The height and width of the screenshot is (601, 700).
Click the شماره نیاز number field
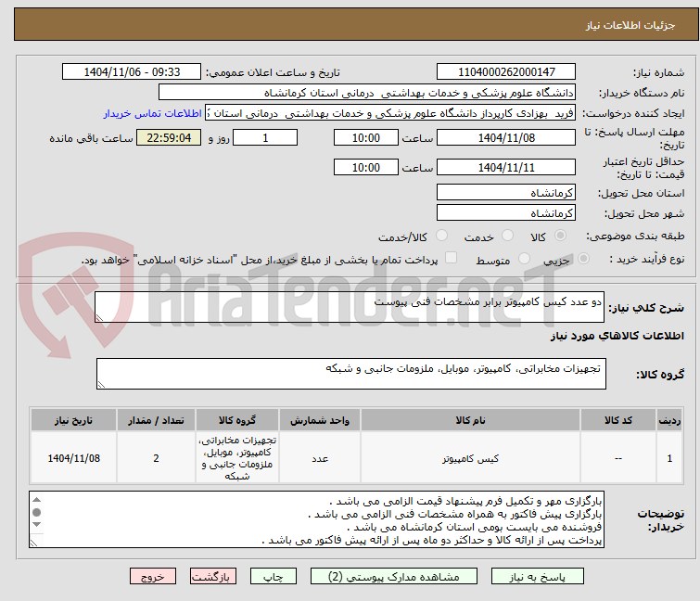click(x=506, y=72)
